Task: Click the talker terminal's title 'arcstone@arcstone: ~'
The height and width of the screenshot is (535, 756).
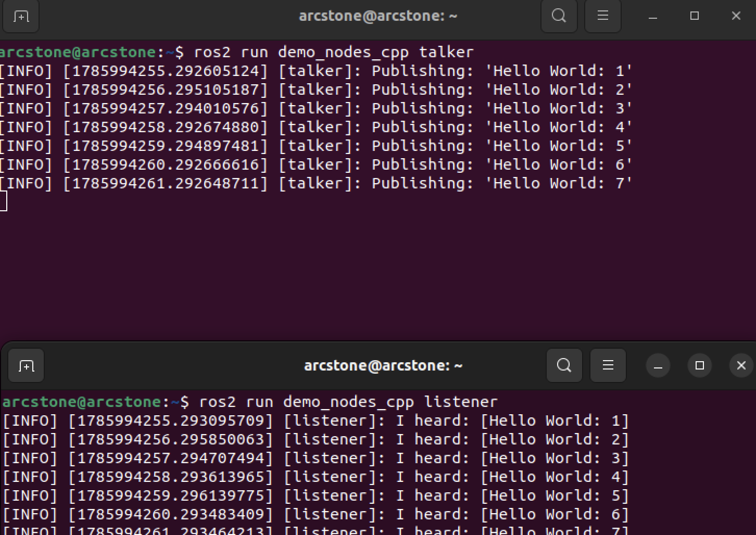Action: [x=378, y=16]
